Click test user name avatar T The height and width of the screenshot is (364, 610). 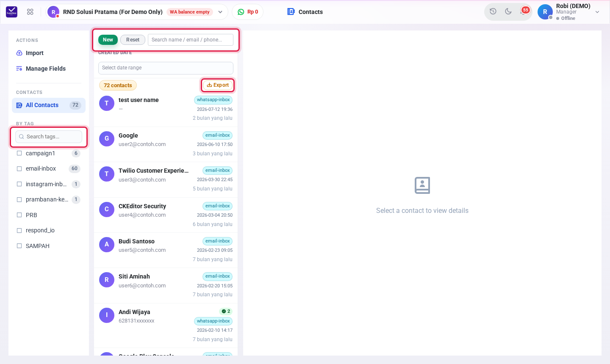click(x=107, y=103)
